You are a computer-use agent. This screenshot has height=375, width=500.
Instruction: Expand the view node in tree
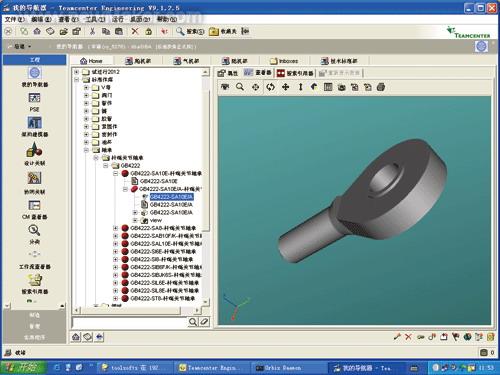tap(135, 220)
